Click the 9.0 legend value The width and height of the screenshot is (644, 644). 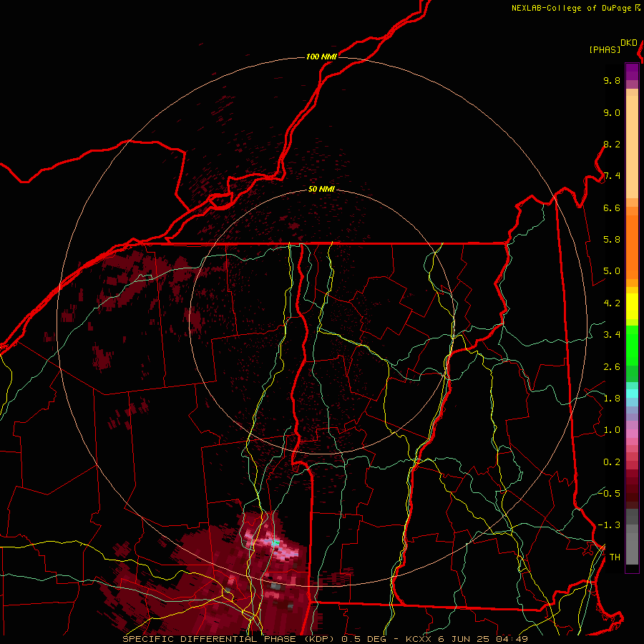[x=612, y=112]
